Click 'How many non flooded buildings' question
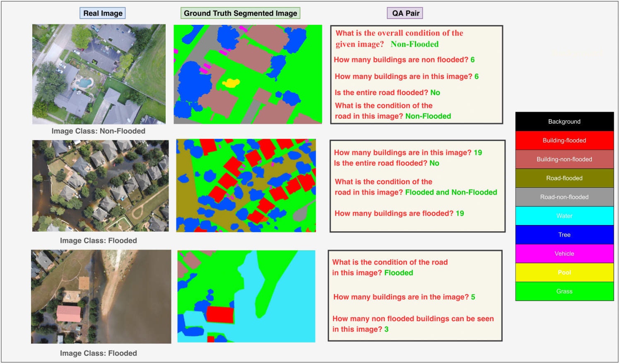The height and width of the screenshot is (364, 620). [x=413, y=324]
